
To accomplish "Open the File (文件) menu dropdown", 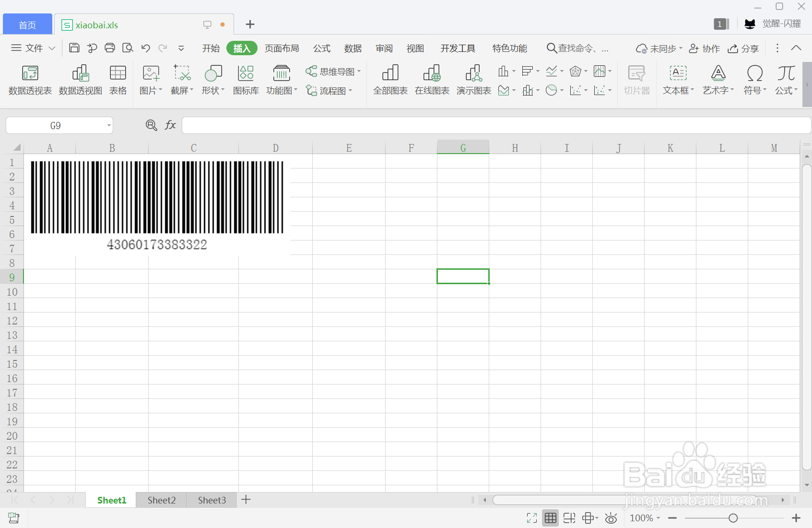I will click(33, 48).
